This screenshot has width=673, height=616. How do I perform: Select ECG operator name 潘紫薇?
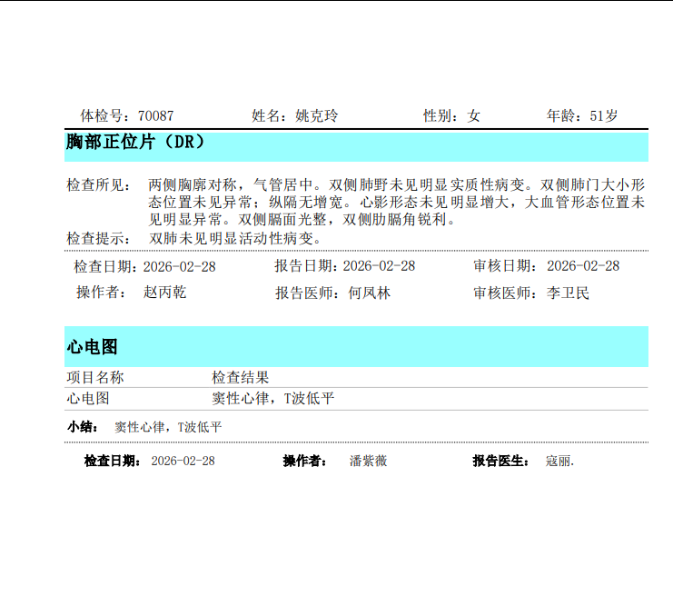coord(368,461)
